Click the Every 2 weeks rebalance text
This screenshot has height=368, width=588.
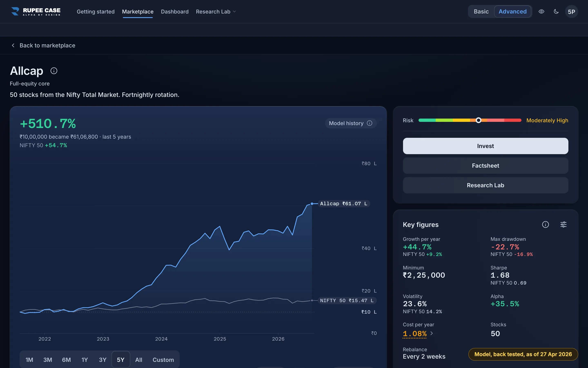point(424,357)
